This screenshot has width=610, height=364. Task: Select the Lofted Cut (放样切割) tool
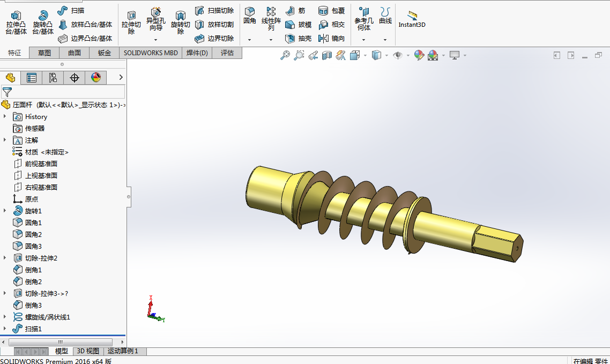pos(214,25)
